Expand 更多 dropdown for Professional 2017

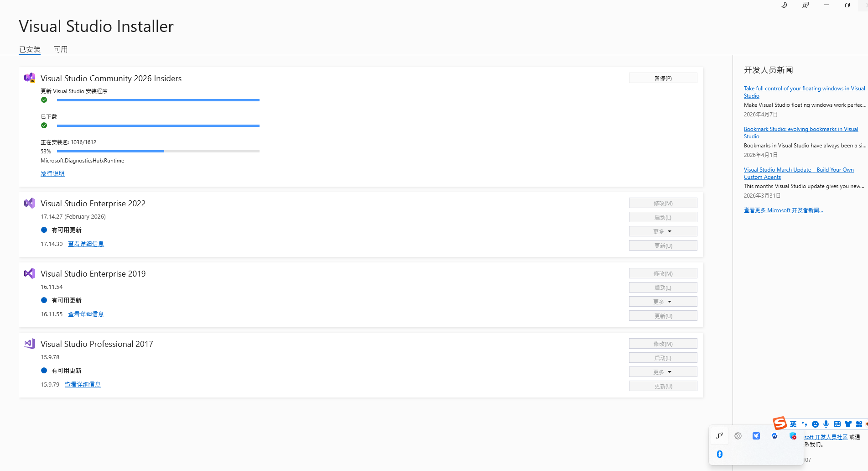[x=663, y=372]
